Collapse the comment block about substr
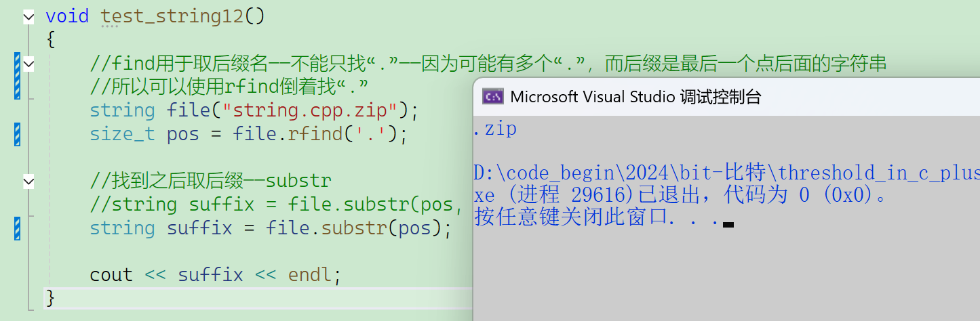This screenshot has width=980, height=321. pos(28,181)
